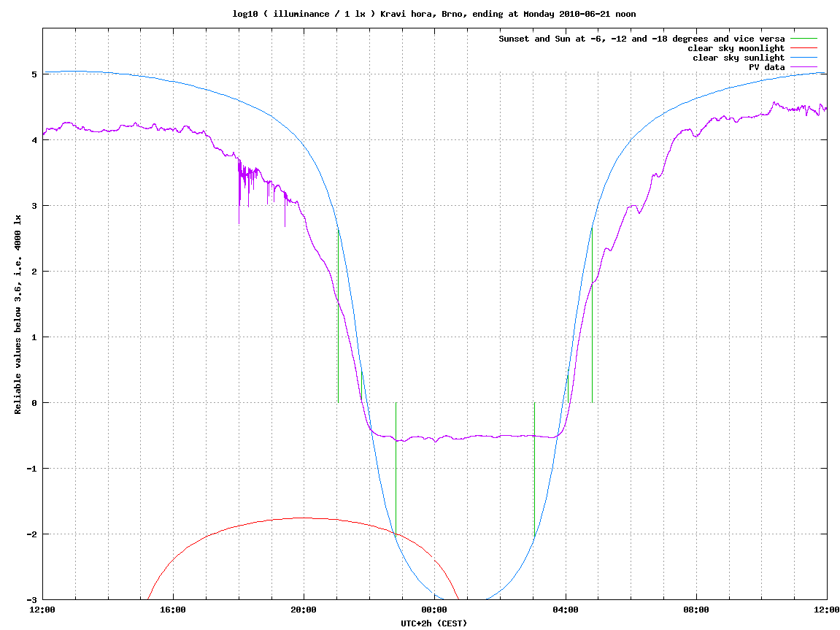
Task: Click the tall green sunrise marker line
Action: click(x=592, y=315)
